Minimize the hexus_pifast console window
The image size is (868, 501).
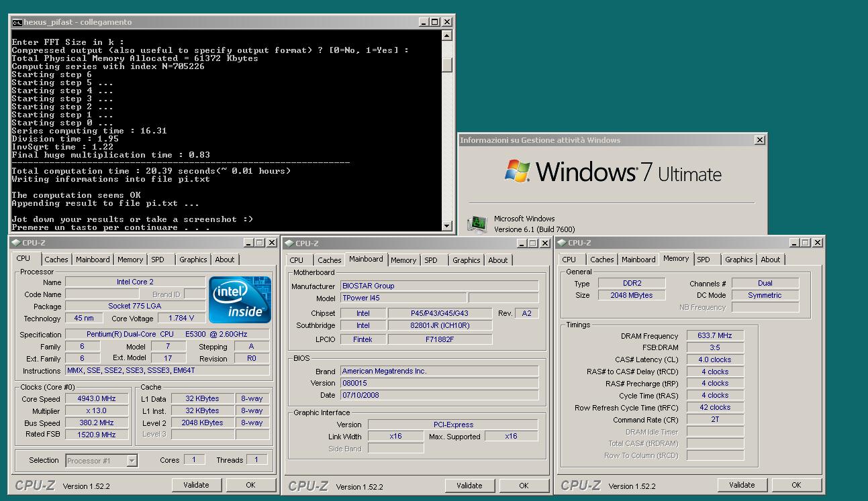click(423, 22)
